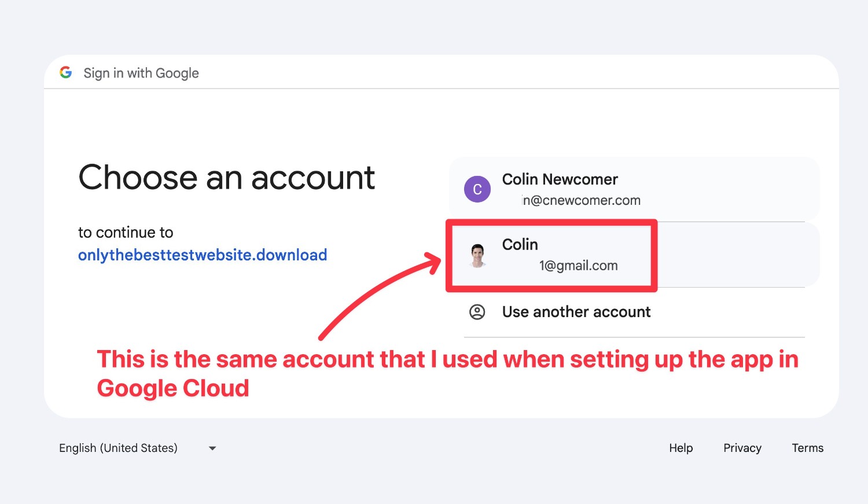Open the onlythebesttestwebsite.download link

tap(203, 255)
